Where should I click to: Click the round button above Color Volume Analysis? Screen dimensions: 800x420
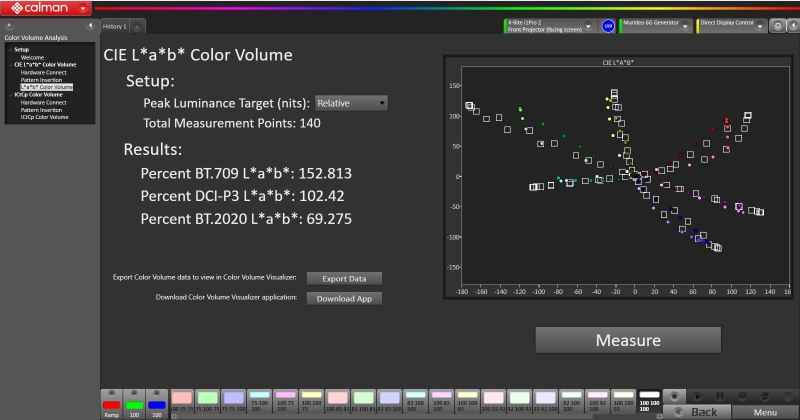(x=9, y=25)
